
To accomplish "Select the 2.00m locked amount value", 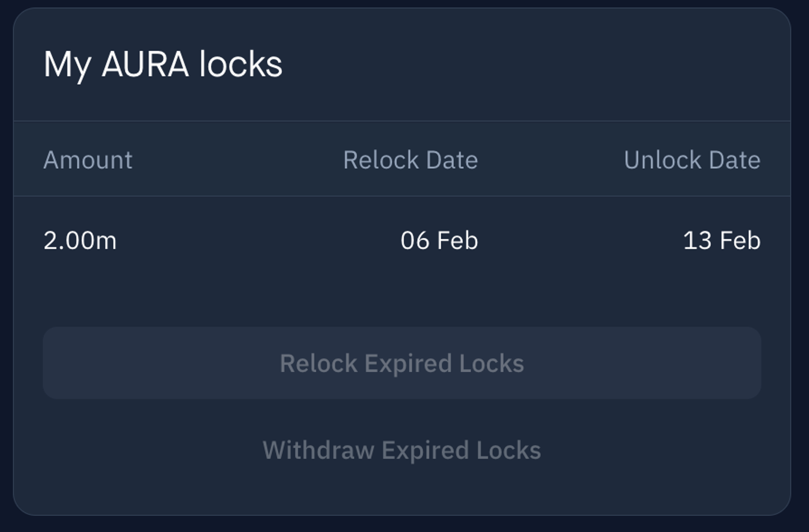I will click(80, 240).
